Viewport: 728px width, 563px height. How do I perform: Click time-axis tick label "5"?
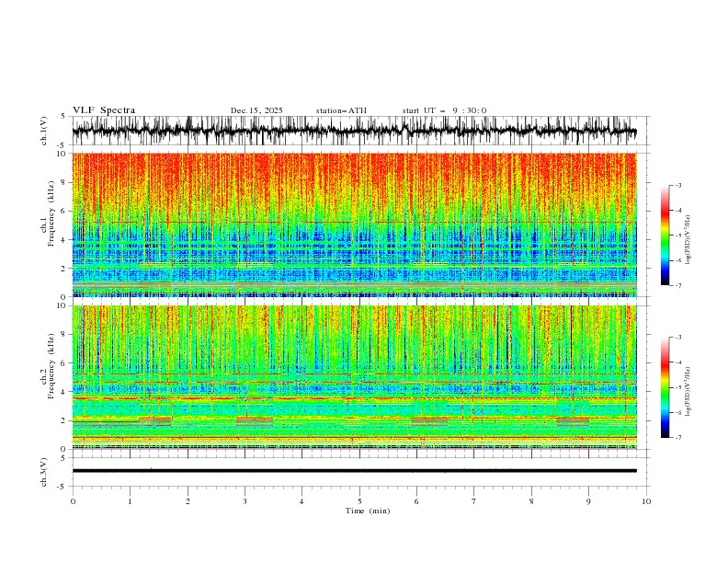coord(359,501)
